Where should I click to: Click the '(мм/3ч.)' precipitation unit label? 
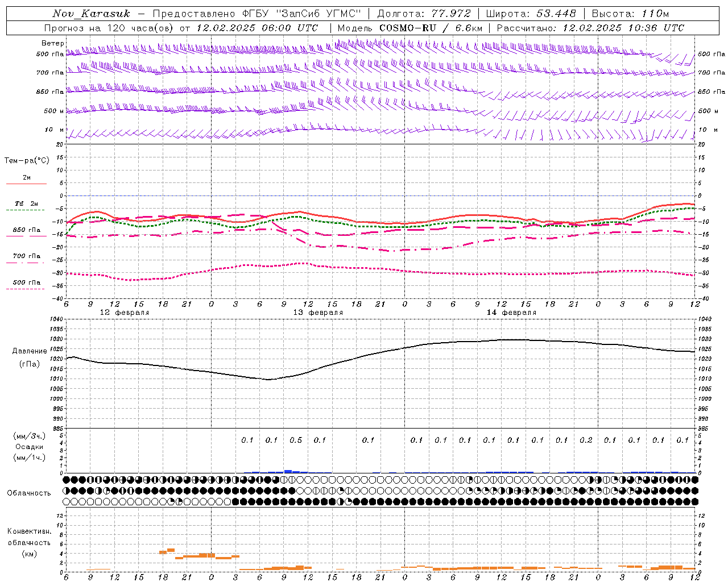click(x=30, y=436)
